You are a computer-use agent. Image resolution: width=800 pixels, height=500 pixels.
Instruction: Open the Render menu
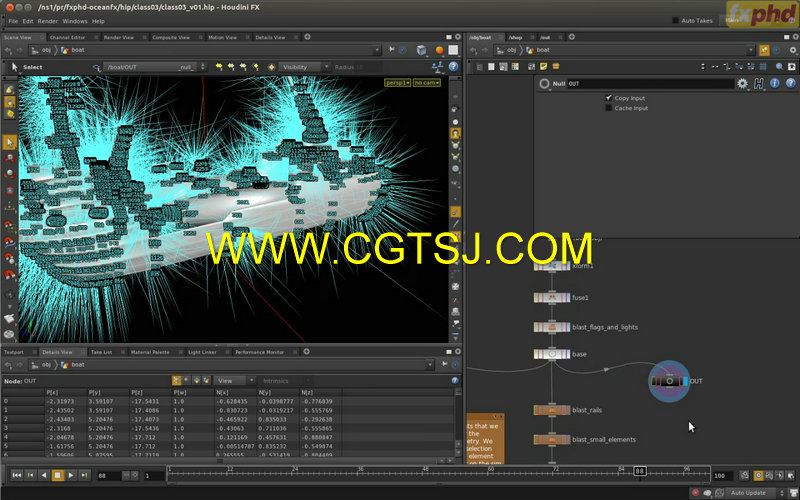(48, 21)
